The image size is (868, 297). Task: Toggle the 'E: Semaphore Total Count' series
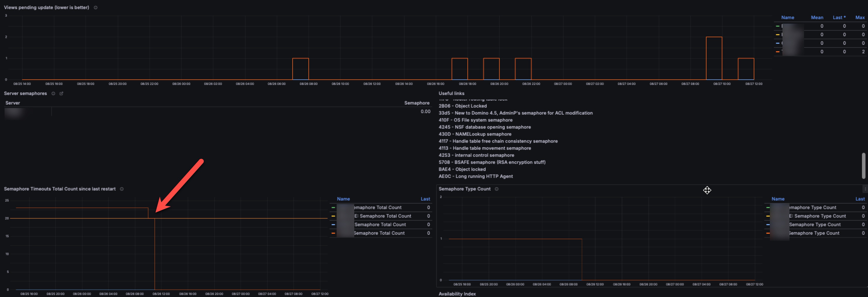383,216
